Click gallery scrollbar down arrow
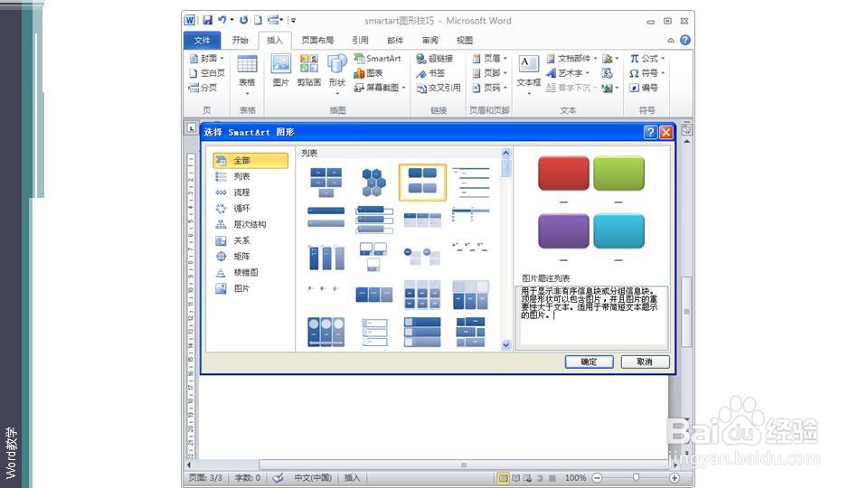868x488 pixels. [x=506, y=345]
